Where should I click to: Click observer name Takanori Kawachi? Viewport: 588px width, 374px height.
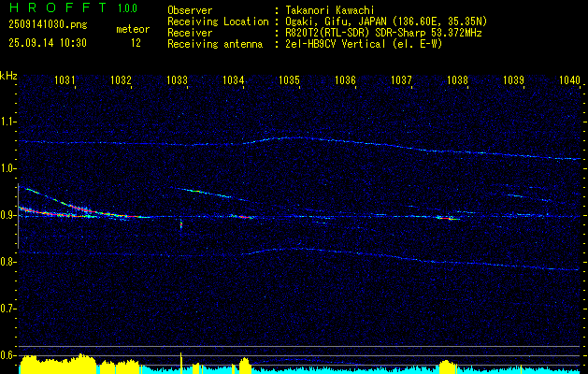[330, 10]
